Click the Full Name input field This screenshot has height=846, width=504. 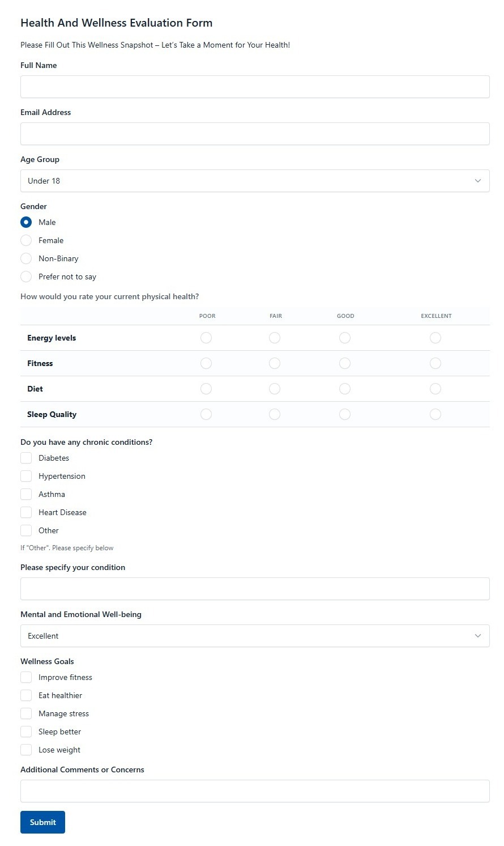pos(255,87)
